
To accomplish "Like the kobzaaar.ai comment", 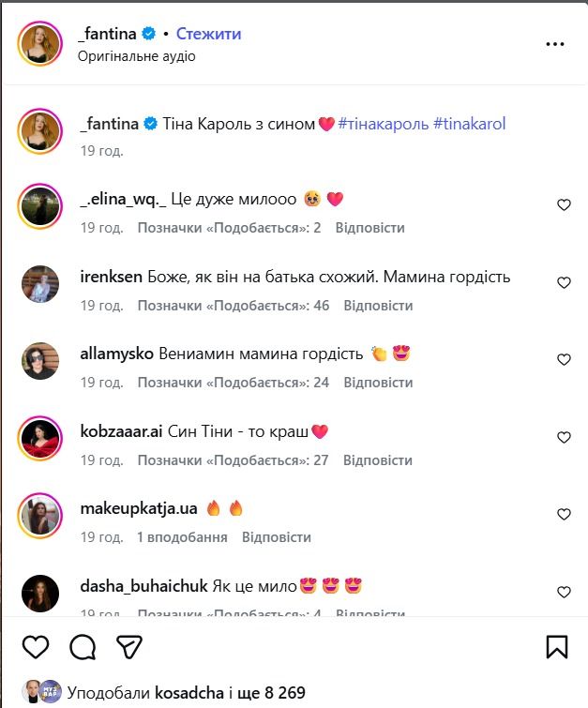I will pyautogui.click(x=564, y=438).
